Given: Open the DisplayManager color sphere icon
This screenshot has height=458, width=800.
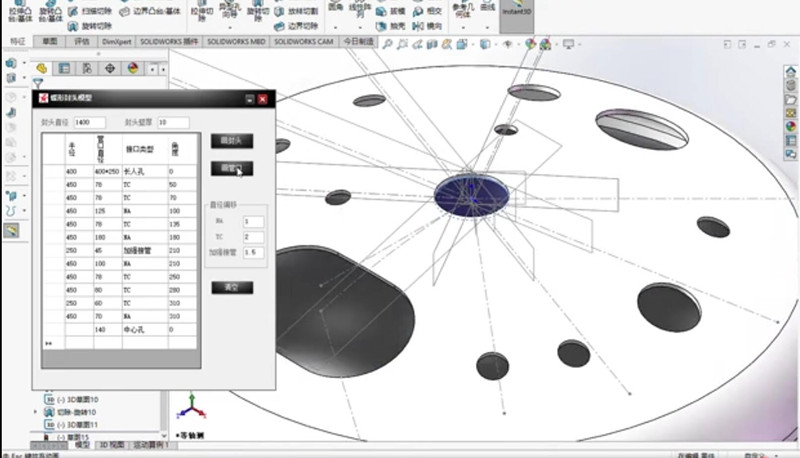Looking at the screenshot, I should pos(133,68).
